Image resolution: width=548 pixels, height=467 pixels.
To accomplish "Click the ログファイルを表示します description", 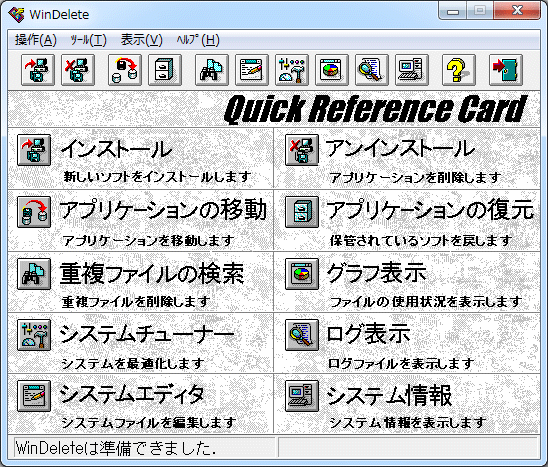I will (401, 364).
